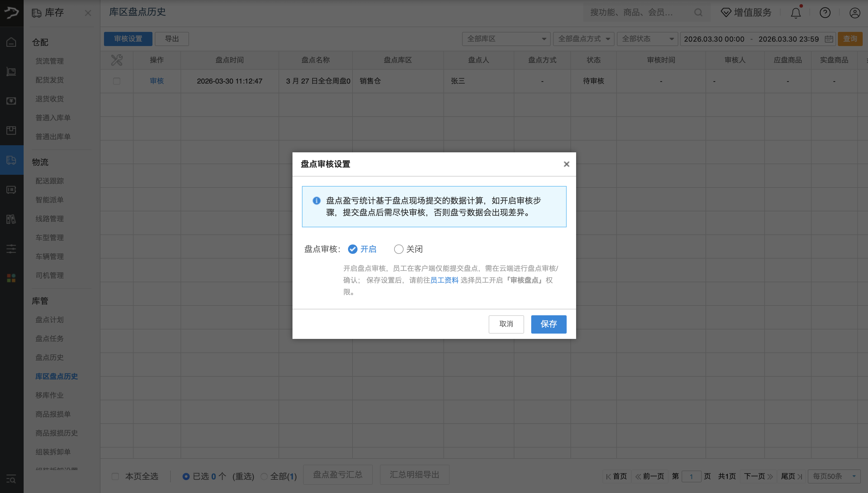Screen dimensions: 868x493
Task: Expand the 每页50条 page size dropdown
Action: 834,476
